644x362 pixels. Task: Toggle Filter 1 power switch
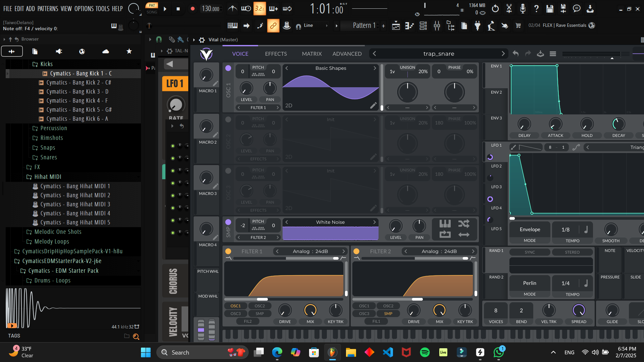click(228, 251)
